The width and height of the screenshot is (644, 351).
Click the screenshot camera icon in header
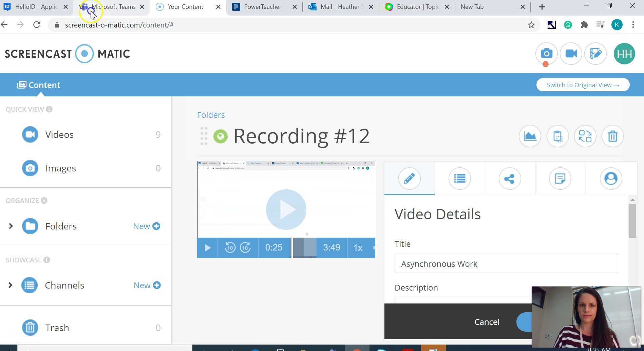pyautogui.click(x=546, y=54)
